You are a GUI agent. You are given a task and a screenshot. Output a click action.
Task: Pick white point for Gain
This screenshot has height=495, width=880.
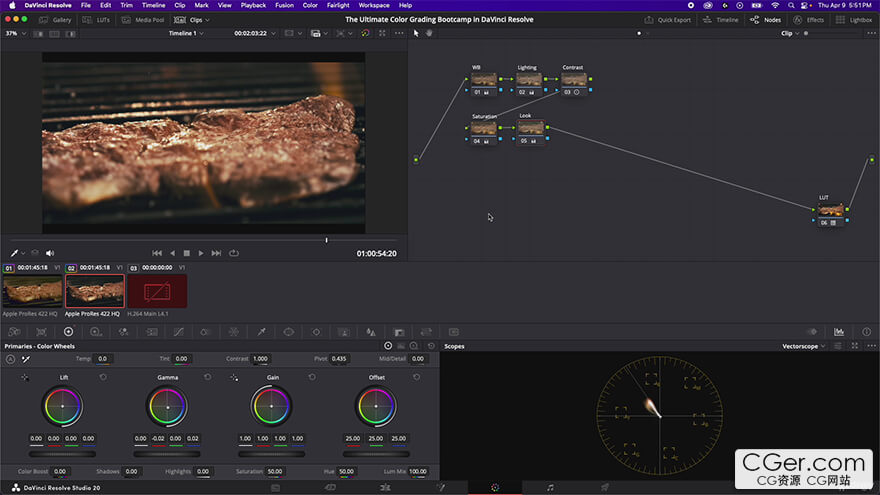click(234, 378)
